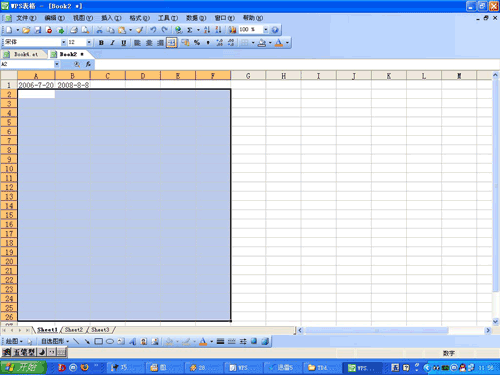Click the QQ penguin tray icon

point(463,368)
